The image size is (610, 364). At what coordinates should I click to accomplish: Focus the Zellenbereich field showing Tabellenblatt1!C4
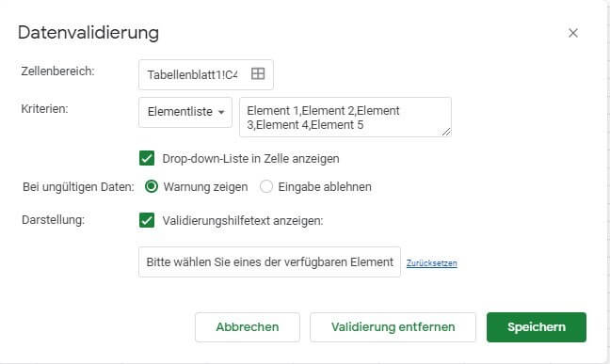[206, 74]
